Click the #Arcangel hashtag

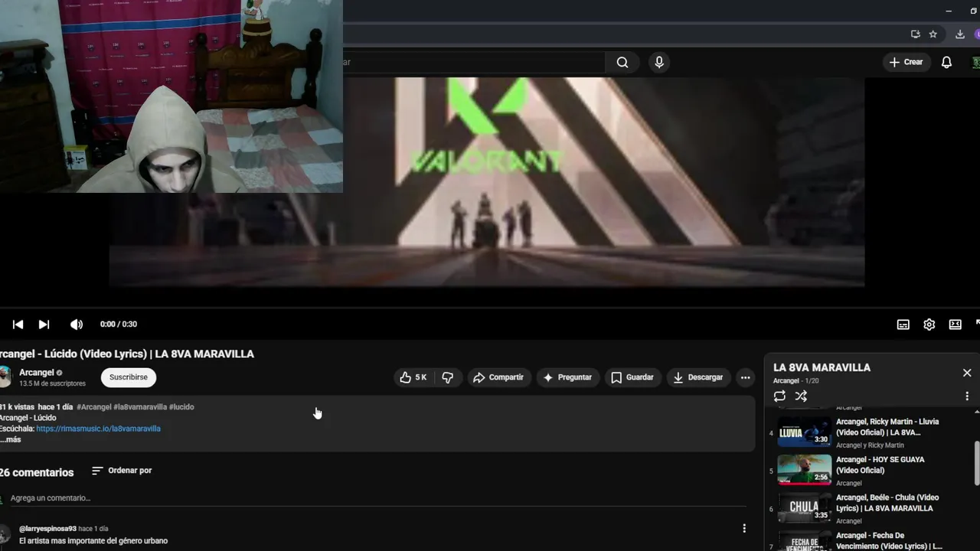point(94,407)
